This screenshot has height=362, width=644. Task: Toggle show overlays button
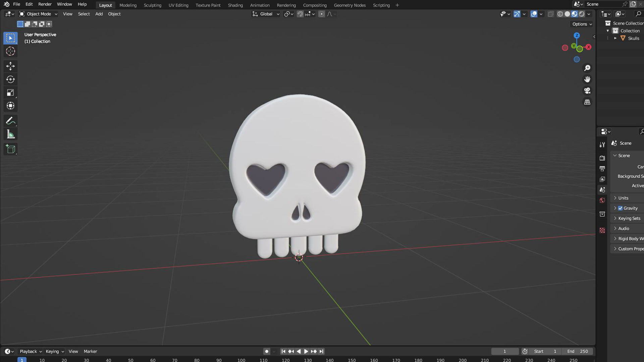point(534,14)
